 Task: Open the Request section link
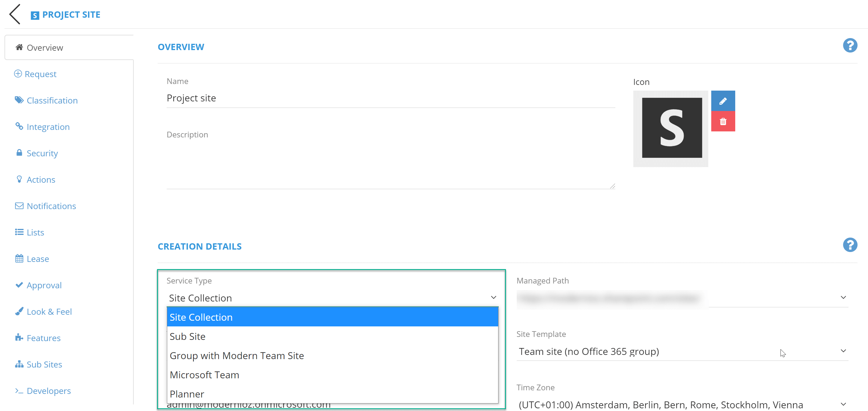coord(40,74)
